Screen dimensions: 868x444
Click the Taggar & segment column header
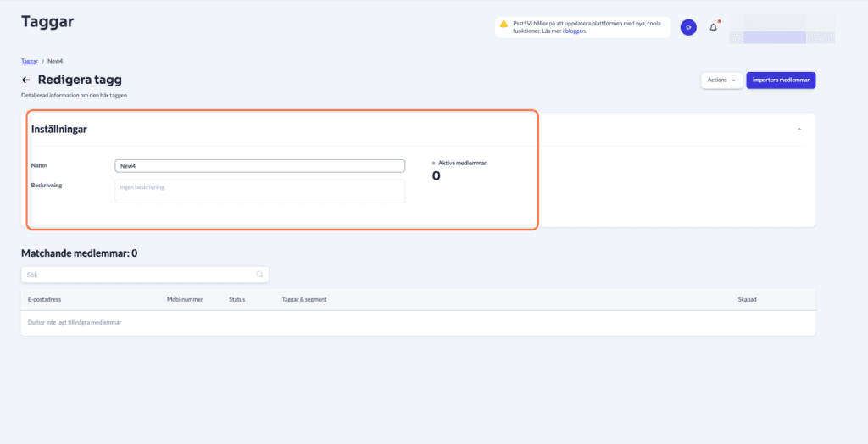coord(304,299)
